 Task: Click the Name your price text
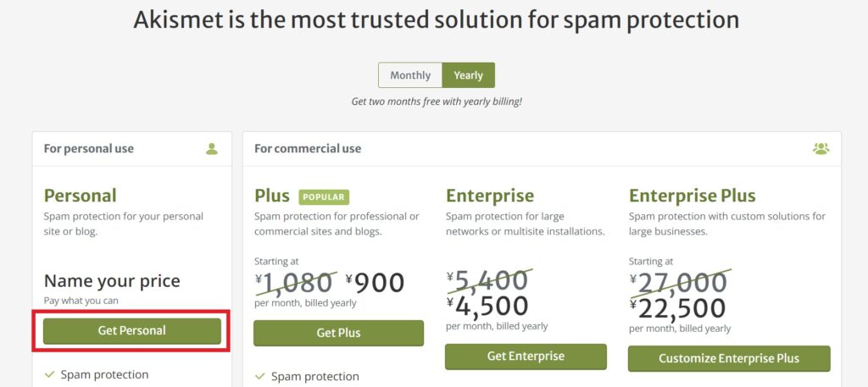click(113, 281)
